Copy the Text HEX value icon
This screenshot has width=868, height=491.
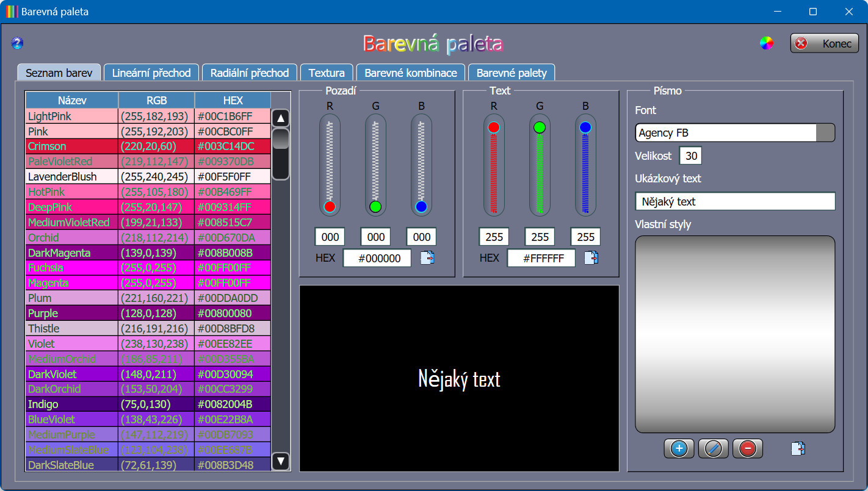pyautogui.click(x=591, y=258)
